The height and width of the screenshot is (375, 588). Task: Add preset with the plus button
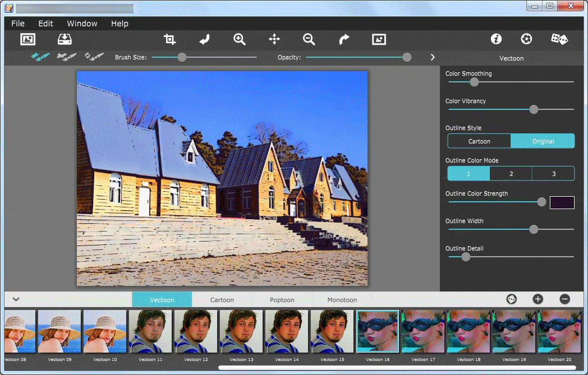[538, 299]
